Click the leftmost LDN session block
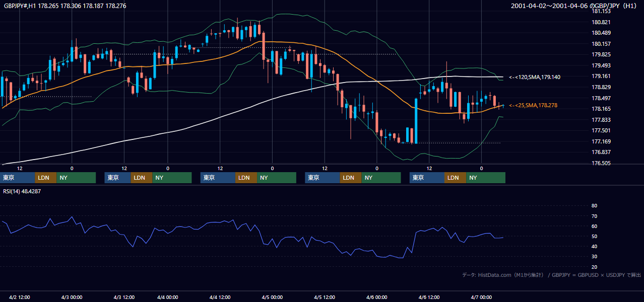Screen dimensions: 644x302 point(46,178)
